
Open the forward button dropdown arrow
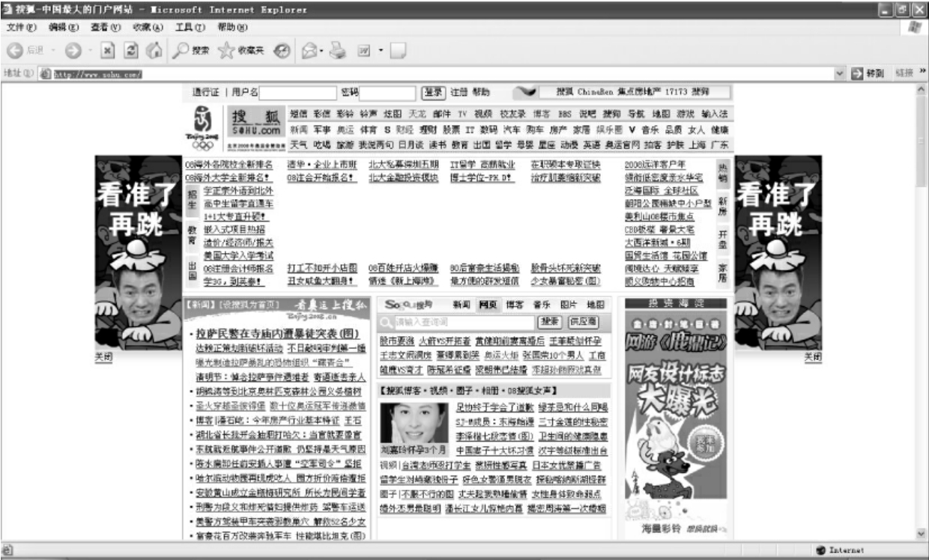click(x=88, y=50)
